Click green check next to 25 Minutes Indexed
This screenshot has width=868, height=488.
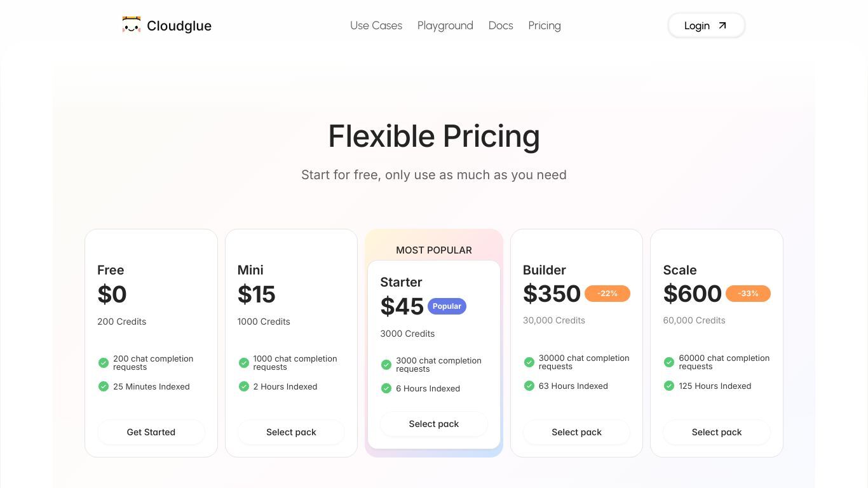click(104, 386)
